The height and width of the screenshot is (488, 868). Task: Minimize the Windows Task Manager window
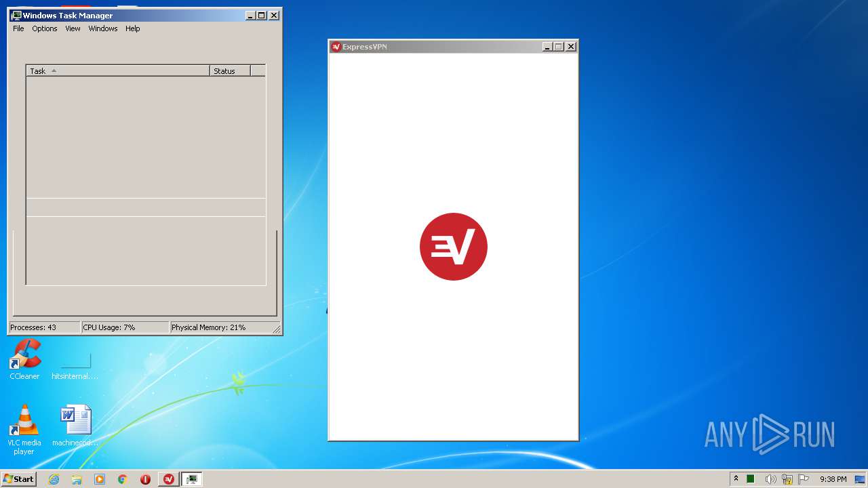tap(250, 15)
